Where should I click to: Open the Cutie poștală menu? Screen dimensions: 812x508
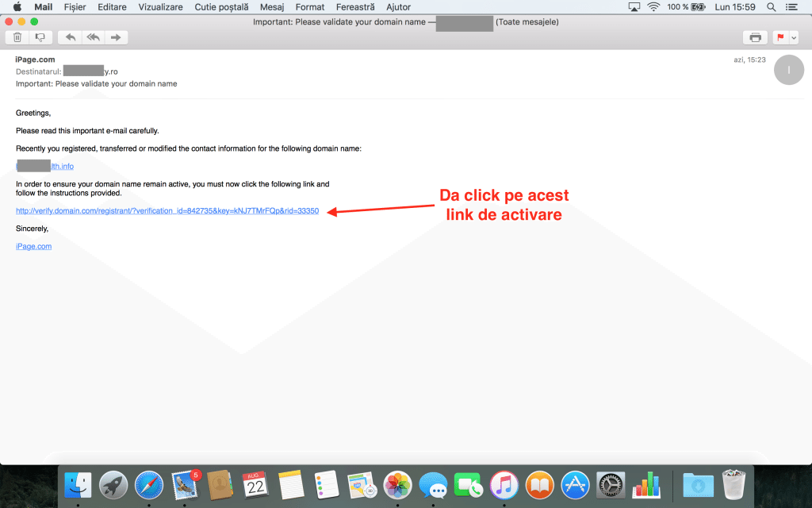[x=221, y=6]
